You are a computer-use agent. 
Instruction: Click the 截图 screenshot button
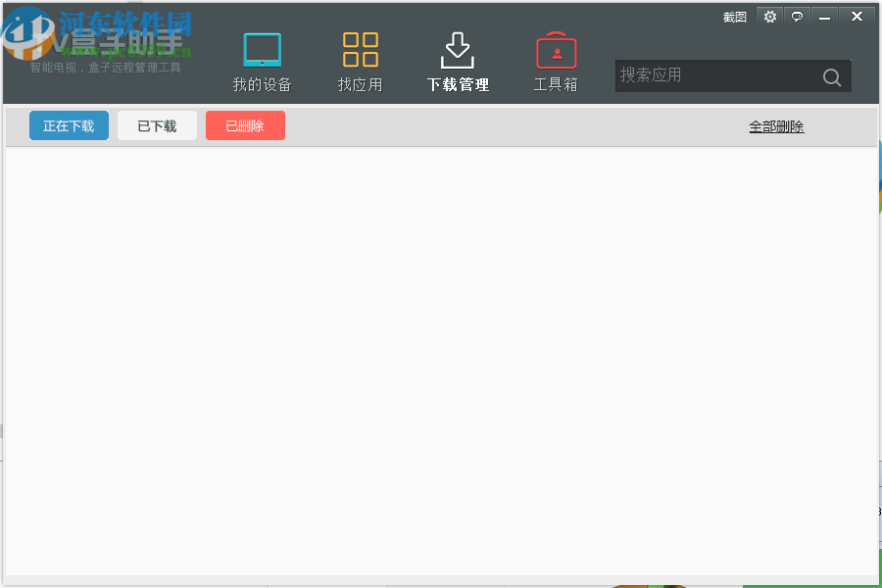click(x=734, y=17)
